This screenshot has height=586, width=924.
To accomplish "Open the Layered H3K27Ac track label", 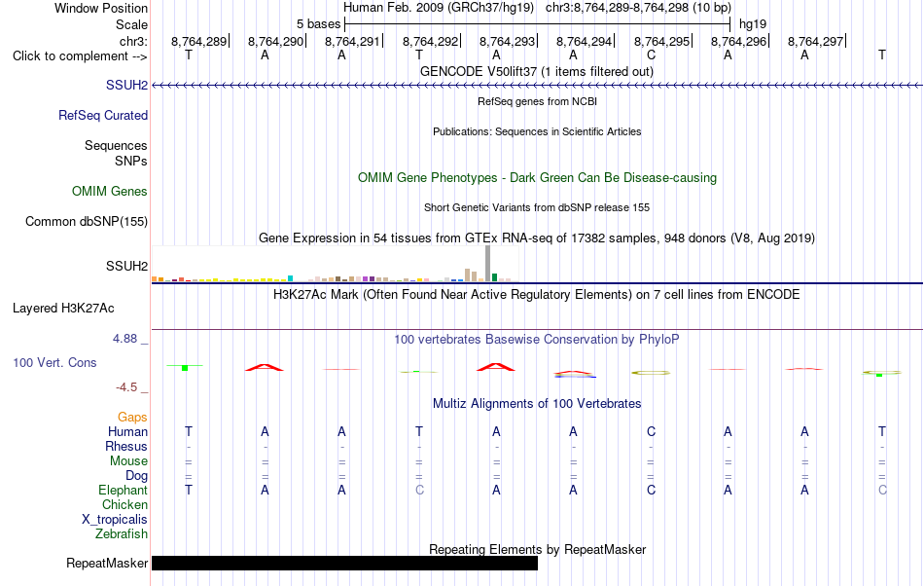I will 63,309.
